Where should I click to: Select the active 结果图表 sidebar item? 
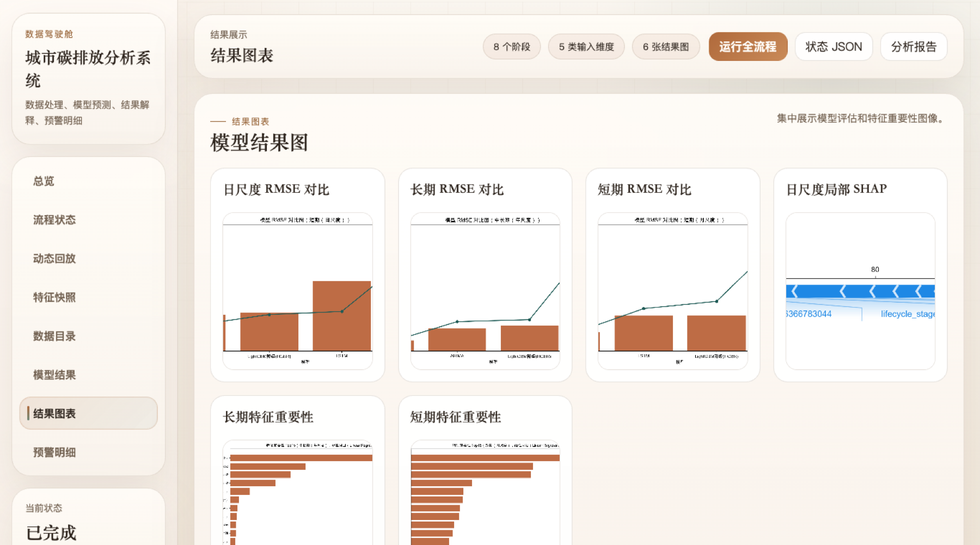coord(88,413)
